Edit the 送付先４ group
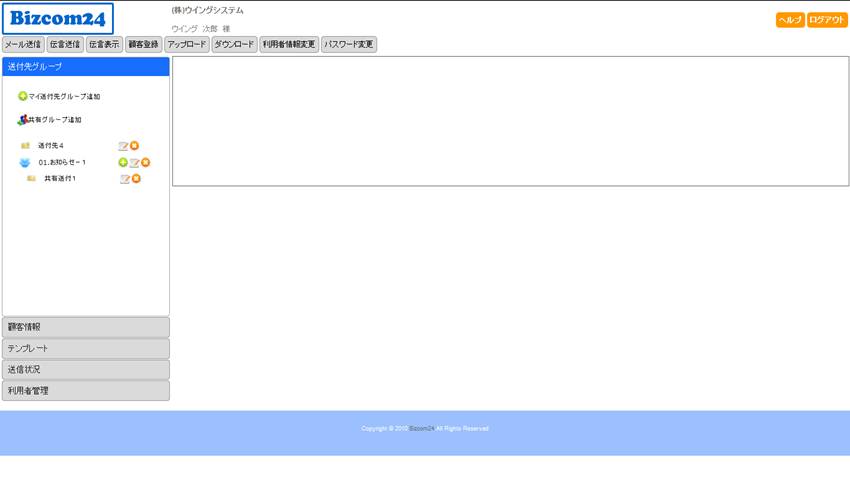 (123, 146)
